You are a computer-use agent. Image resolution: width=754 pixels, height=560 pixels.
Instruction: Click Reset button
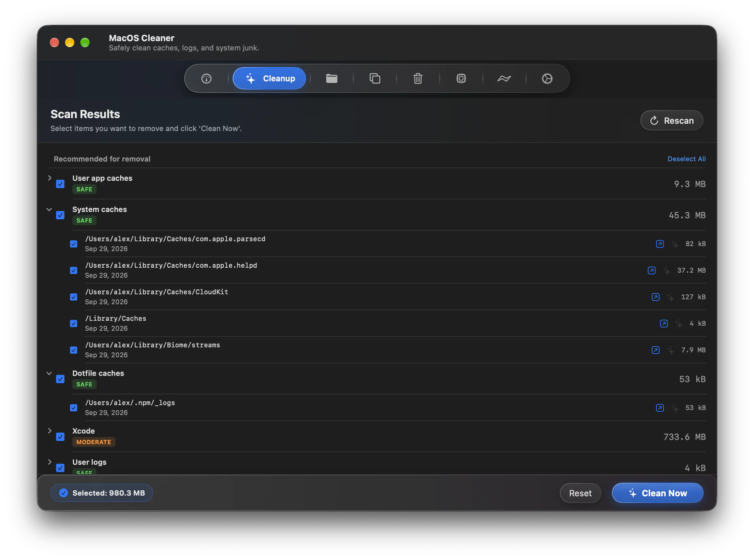coord(580,493)
